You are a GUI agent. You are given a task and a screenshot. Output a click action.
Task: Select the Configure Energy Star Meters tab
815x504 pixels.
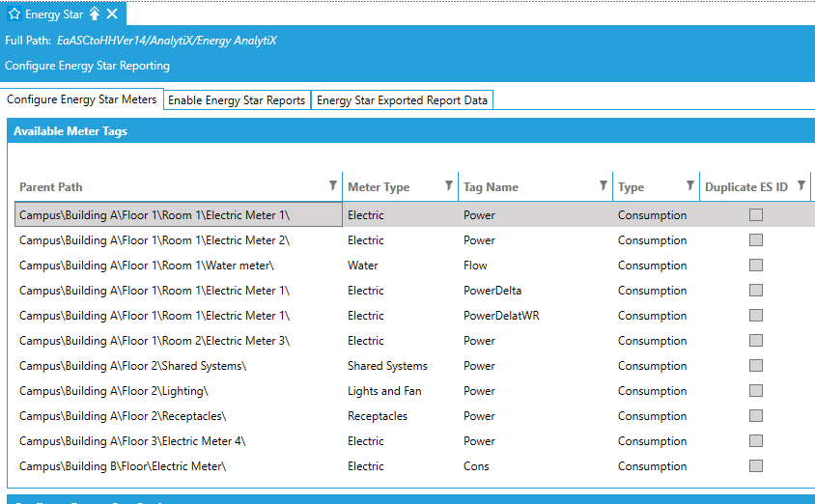click(82, 99)
